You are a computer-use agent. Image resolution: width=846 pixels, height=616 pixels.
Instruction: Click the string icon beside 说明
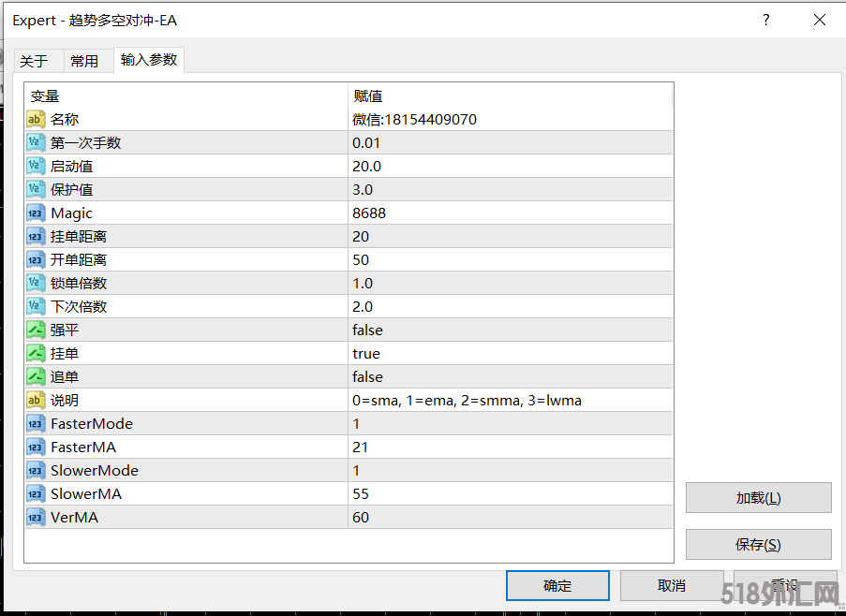coord(36,400)
